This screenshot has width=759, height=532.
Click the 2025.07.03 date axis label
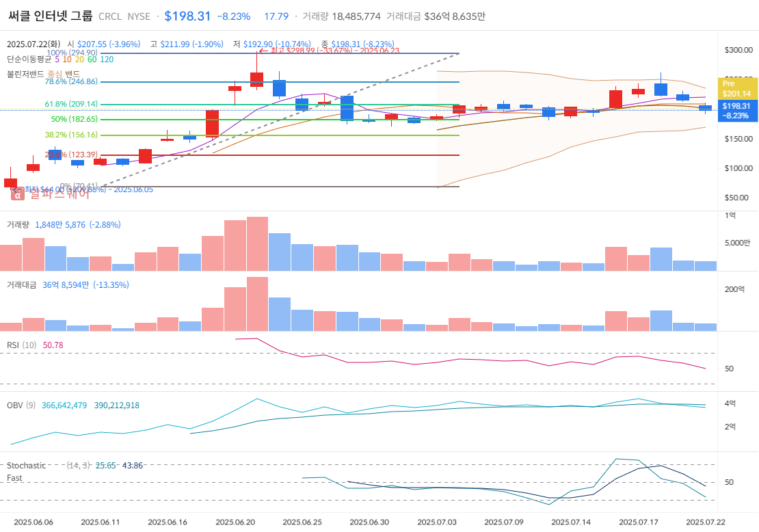click(x=437, y=522)
